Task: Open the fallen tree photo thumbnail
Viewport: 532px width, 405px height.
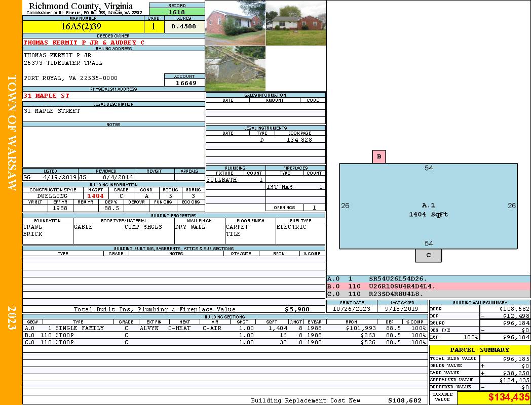Action: tap(235, 68)
